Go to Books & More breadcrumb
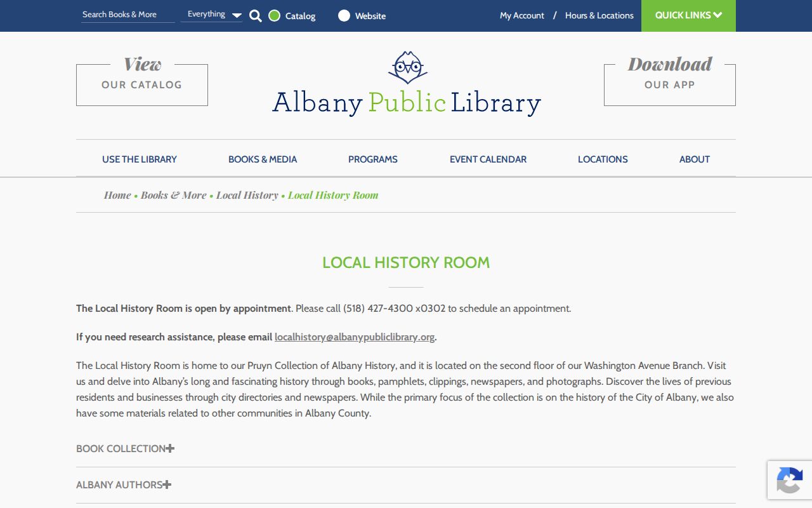Screen dimensions: 812x508 tap(174, 195)
